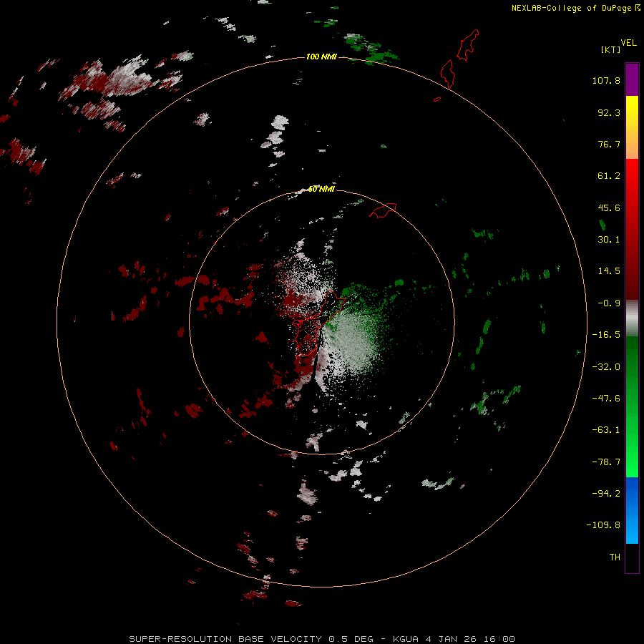Select the -0.9 velocity legend value

point(609,303)
